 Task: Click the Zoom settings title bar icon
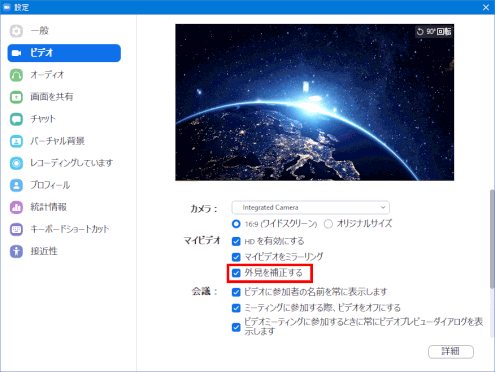(x=7, y=7)
